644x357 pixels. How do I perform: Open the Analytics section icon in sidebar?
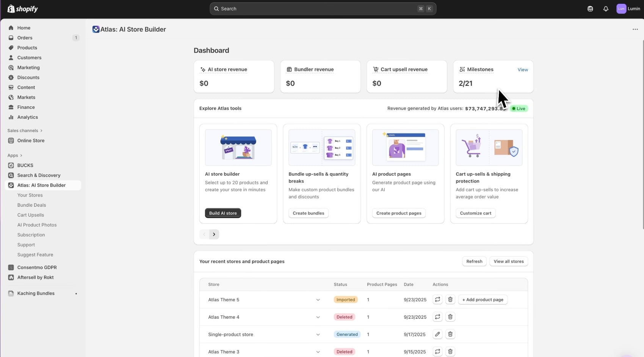coord(11,117)
